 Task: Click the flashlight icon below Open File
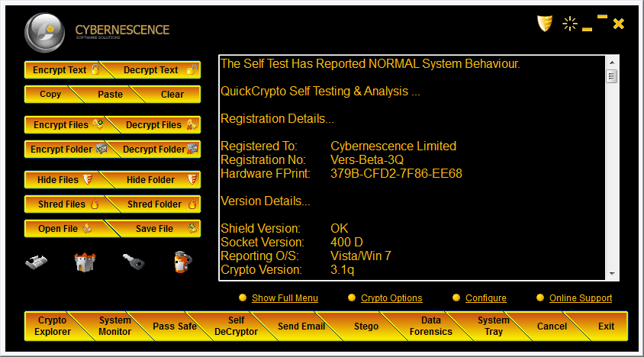point(36,262)
